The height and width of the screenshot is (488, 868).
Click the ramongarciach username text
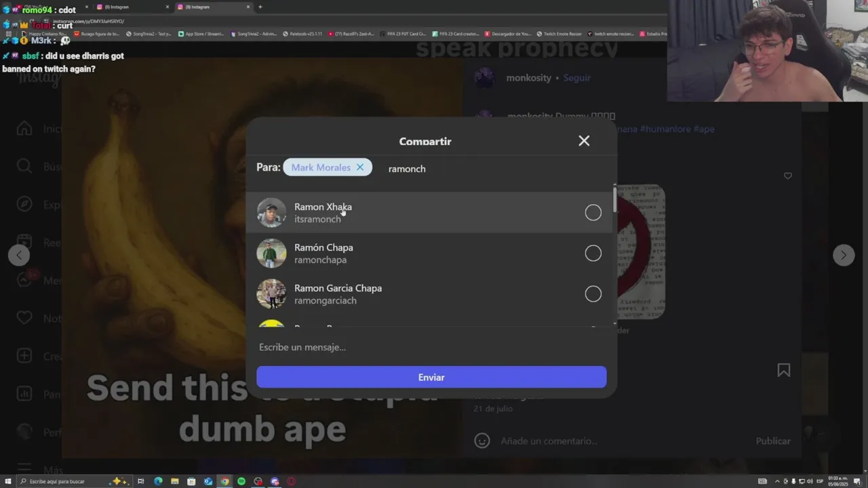pyautogui.click(x=325, y=301)
